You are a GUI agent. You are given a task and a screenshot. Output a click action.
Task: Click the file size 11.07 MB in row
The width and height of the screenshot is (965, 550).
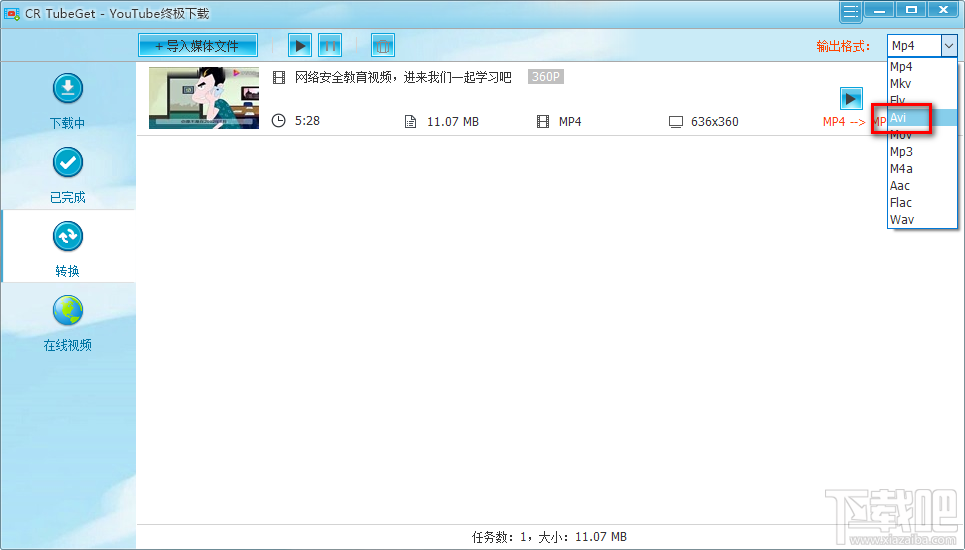453,122
